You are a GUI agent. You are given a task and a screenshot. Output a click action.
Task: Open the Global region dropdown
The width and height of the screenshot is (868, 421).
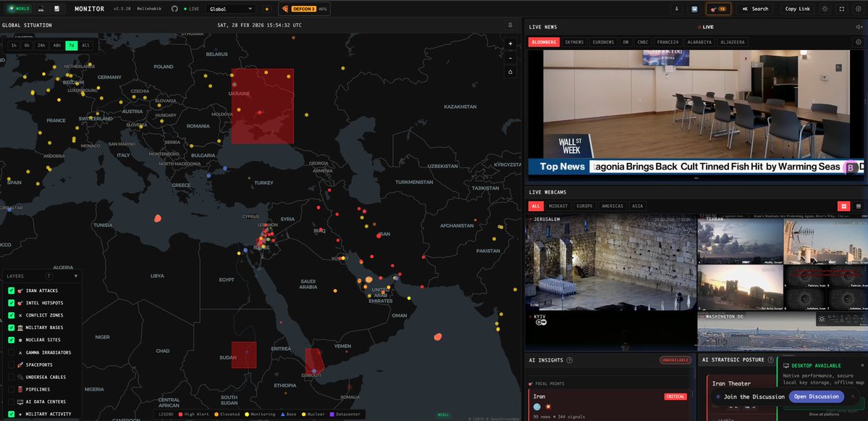click(x=230, y=9)
